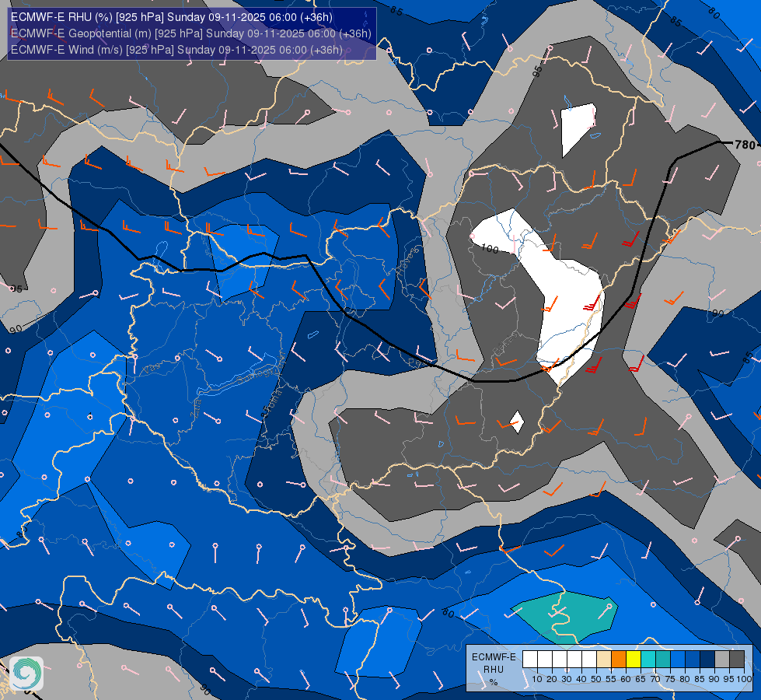
Task: Click the 65 value in the legend scale
Action: 641,679
